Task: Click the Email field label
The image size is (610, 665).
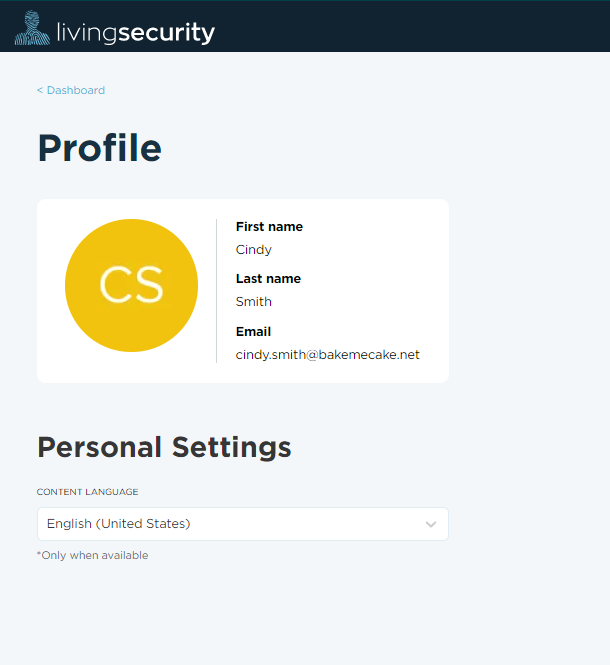Action: (x=253, y=332)
